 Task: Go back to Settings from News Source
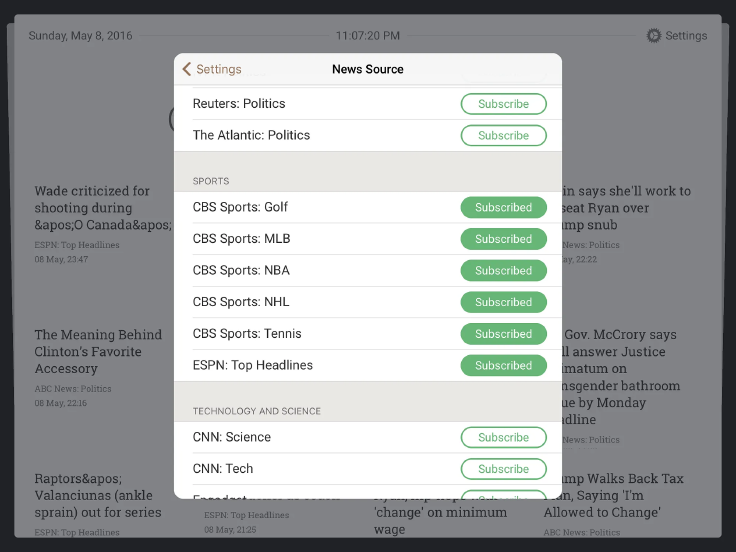click(x=212, y=69)
